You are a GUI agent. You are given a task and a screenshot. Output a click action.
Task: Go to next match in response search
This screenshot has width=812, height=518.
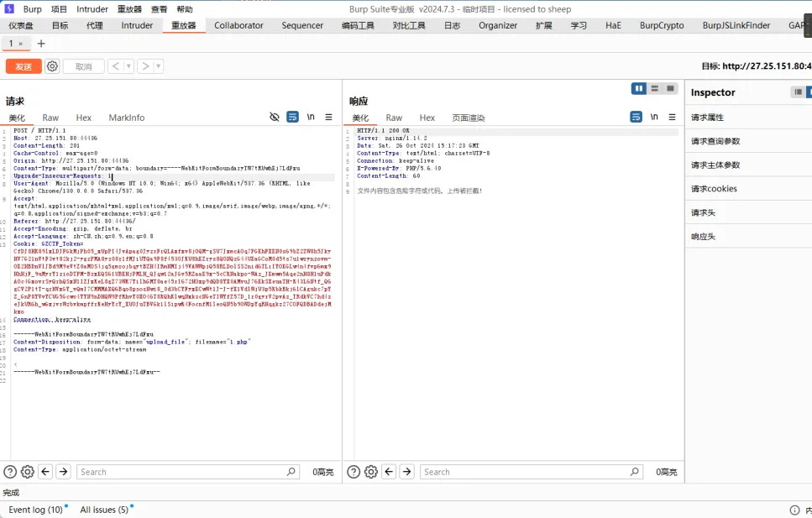[407, 471]
